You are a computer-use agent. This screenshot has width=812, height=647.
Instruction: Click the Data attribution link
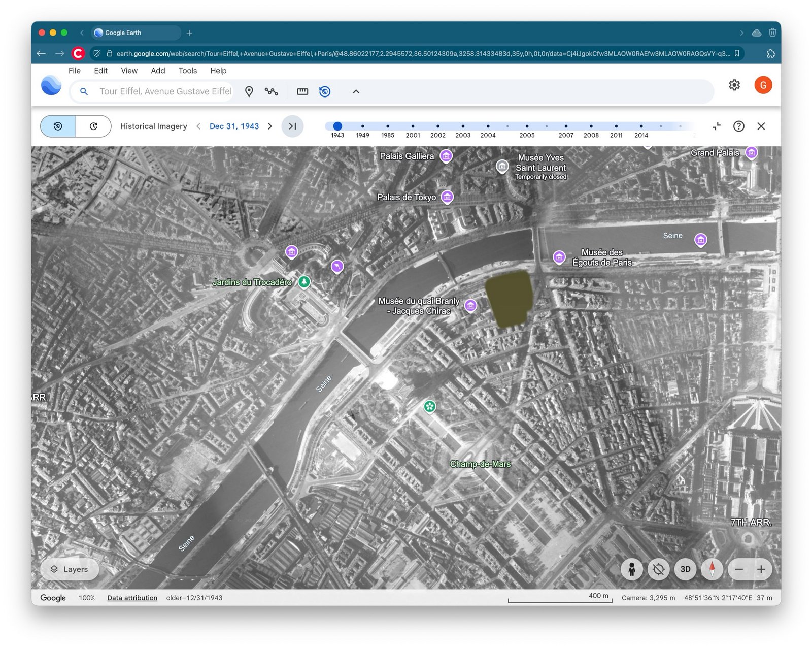point(132,598)
